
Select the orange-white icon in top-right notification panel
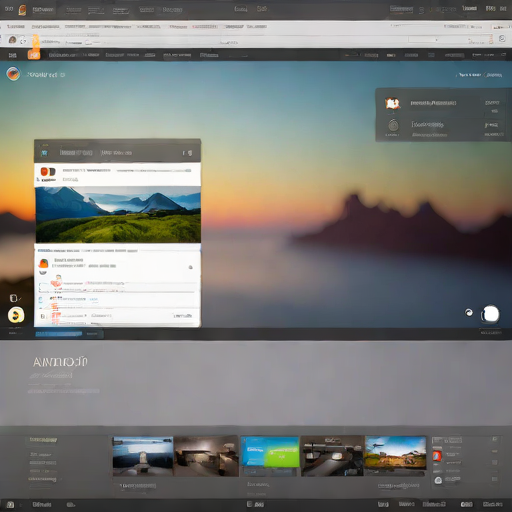392,103
